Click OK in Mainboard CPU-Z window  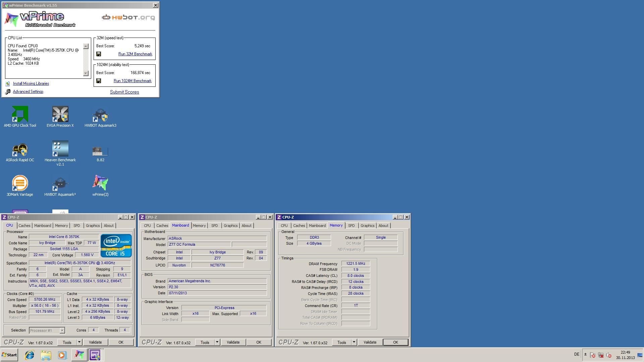tap(259, 342)
